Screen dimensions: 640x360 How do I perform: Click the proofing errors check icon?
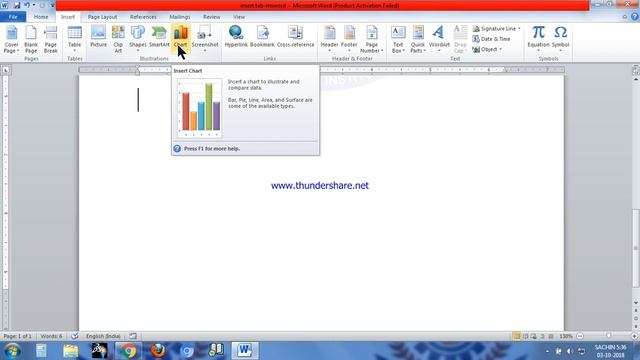tap(74, 336)
